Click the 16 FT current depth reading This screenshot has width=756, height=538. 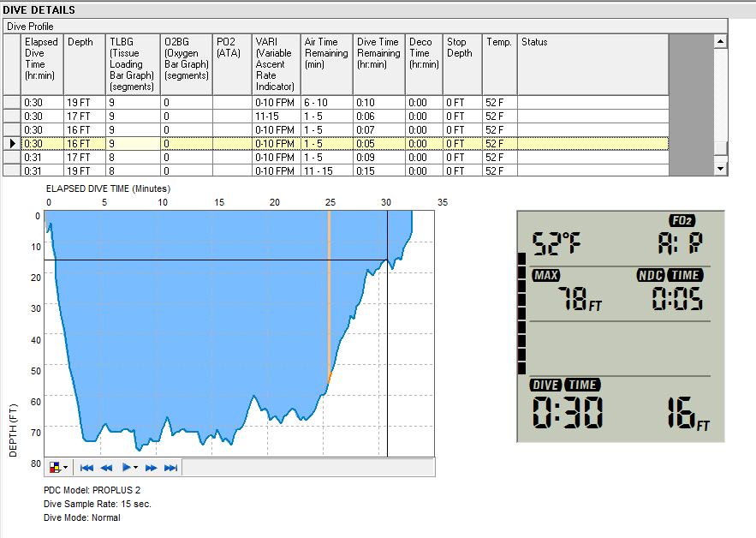[x=688, y=413]
